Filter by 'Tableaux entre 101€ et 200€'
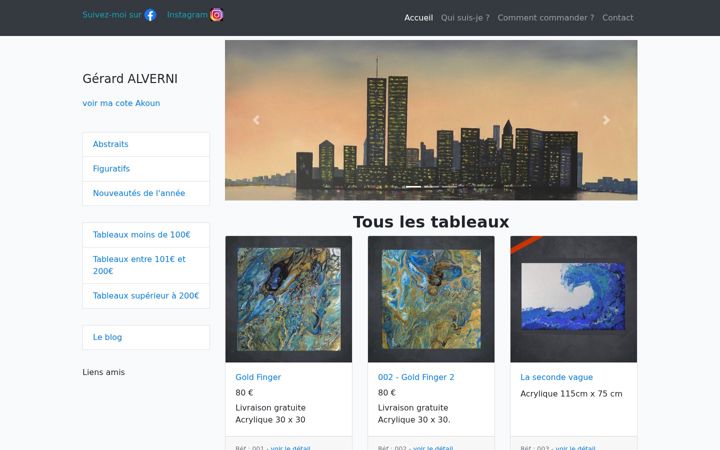Image resolution: width=720 pixels, height=450 pixels. pyautogui.click(x=146, y=265)
